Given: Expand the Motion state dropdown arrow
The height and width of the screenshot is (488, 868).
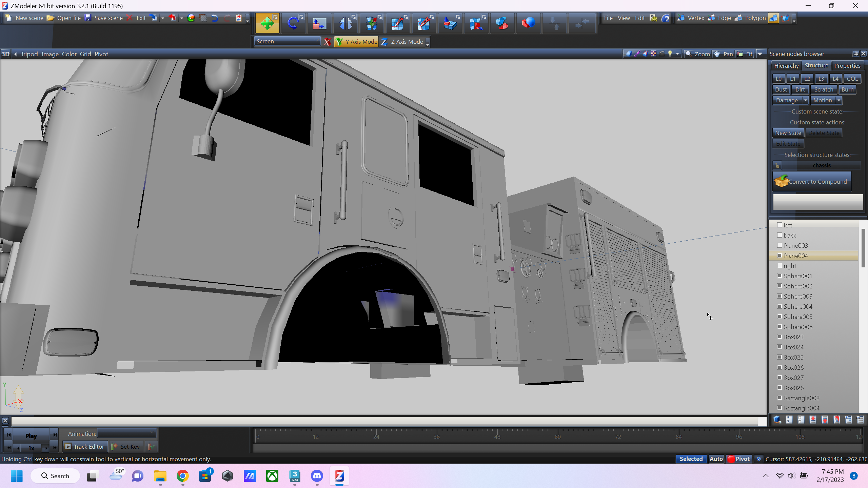Looking at the screenshot, I should 839,100.
